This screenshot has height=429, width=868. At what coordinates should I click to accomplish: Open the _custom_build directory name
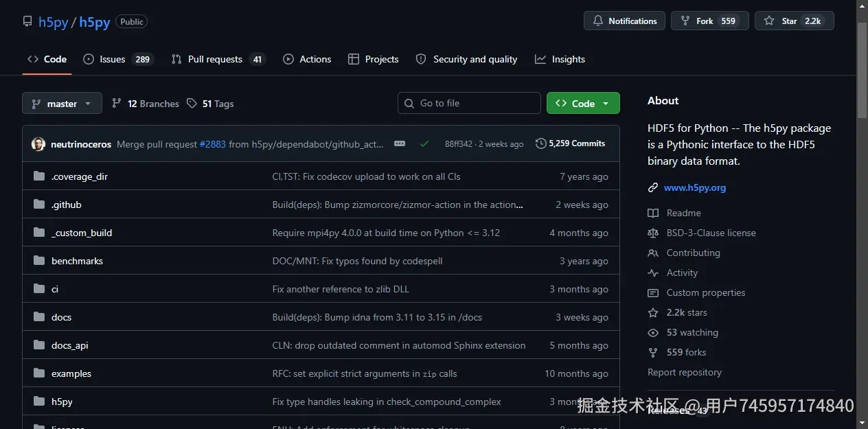(82, 233)
